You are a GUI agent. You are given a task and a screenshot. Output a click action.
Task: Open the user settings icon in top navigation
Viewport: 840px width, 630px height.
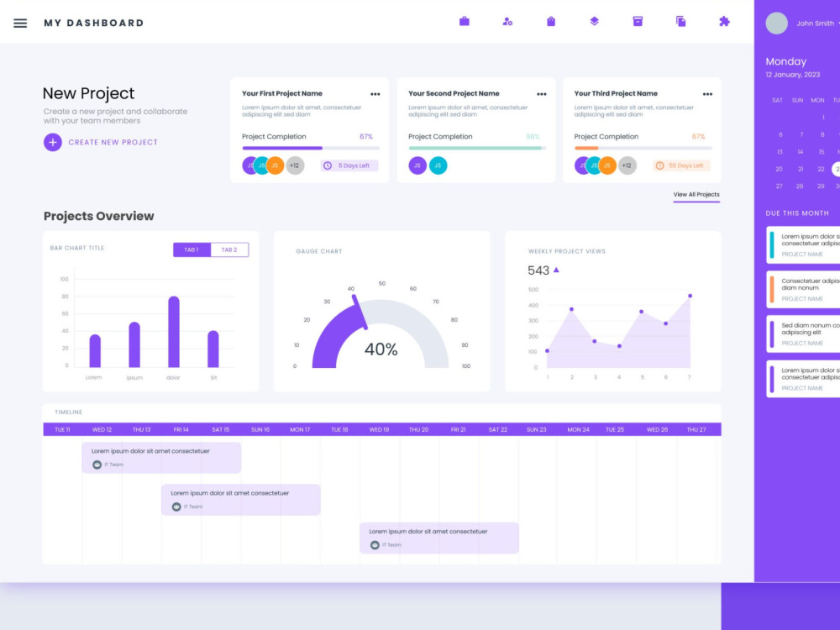tap(507, 22)
